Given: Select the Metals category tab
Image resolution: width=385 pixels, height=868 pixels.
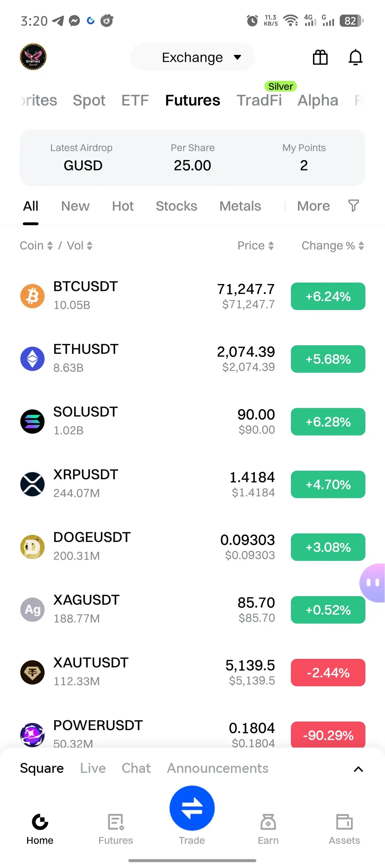Looking at the screenshot, I should (240, 206).
